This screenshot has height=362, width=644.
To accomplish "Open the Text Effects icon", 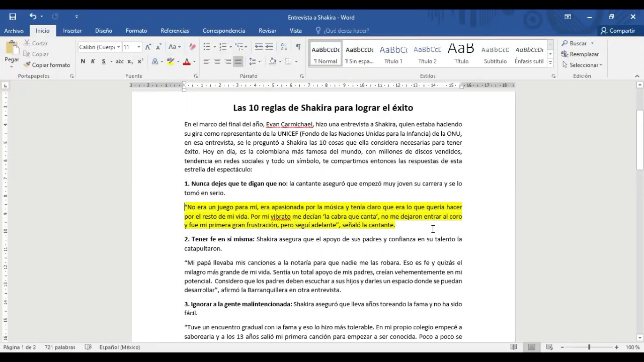I will click(155, 61).
